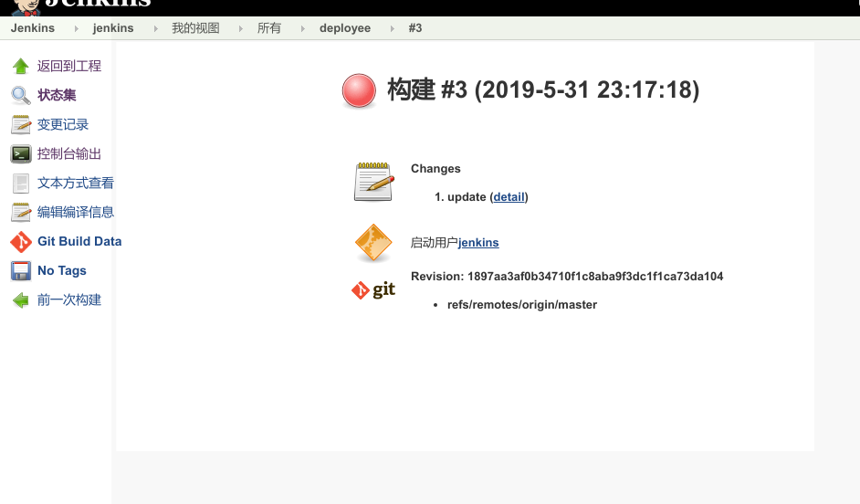Click the document icon beside 文本方式查看
This screenshot has height=504, width=860.
pos(21,184)
